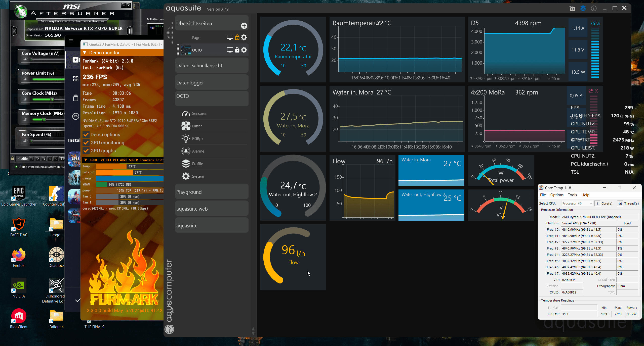Click the Flow 96 l/h gauge widget
The height and width of the screenshot is (346, 644).
point(293,257)
